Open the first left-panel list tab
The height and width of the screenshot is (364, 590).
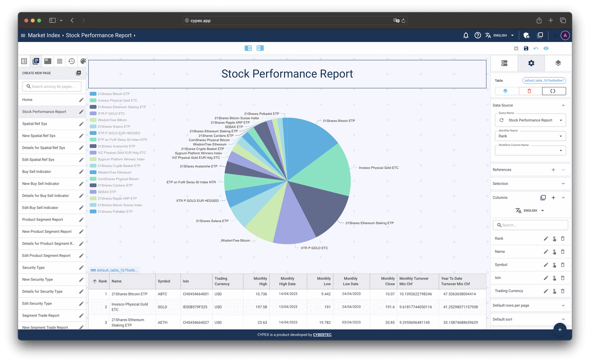tap(24, 61)
